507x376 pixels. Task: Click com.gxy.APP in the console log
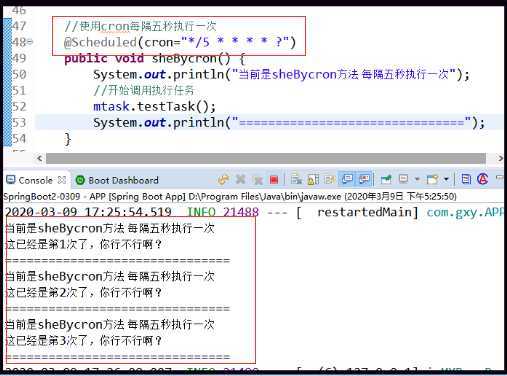(x=465, y=213)
